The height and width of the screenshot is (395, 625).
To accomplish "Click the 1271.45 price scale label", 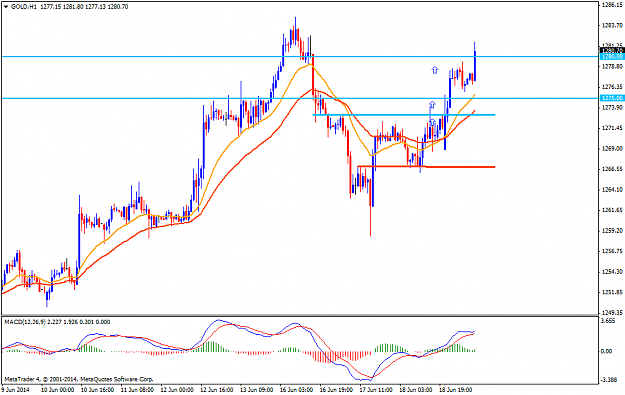I will pyautogui.click(x=612, y=128).
